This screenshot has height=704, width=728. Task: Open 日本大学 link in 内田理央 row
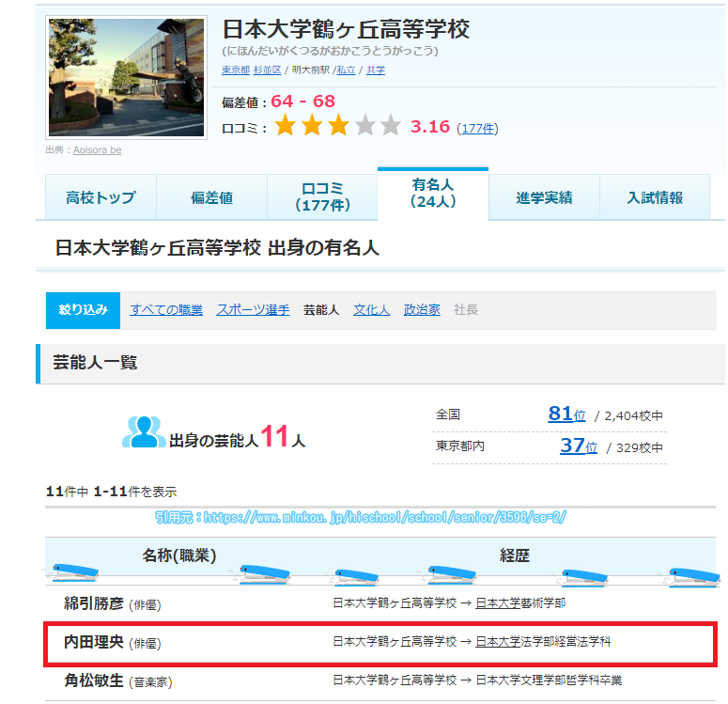tap(498, 642)
